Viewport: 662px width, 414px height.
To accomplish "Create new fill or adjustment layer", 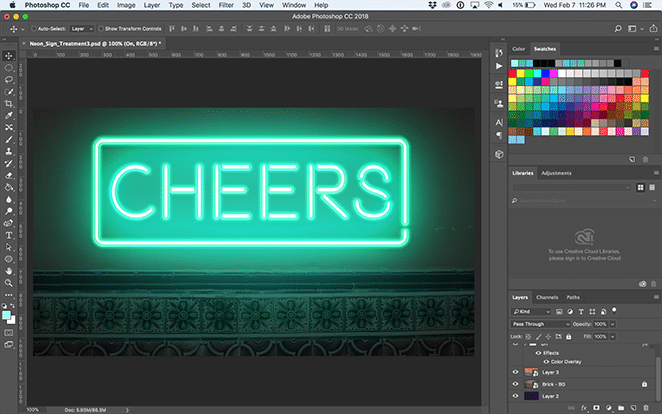I will 608,408.
